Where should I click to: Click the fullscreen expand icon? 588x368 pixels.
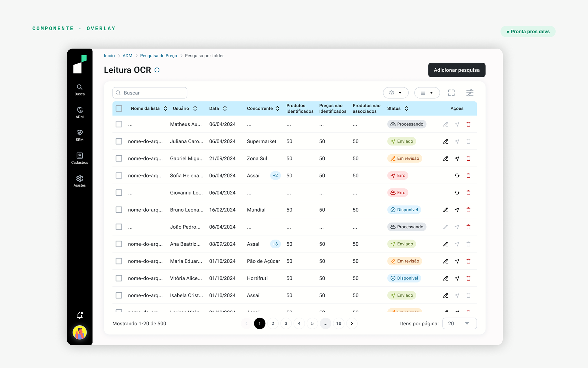tap(451, 93)
